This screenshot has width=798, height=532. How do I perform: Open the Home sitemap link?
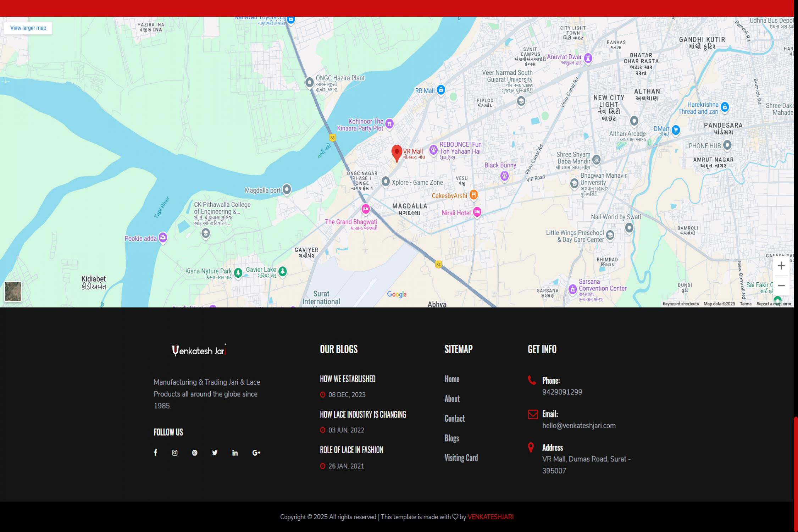(x=452, y=379)
